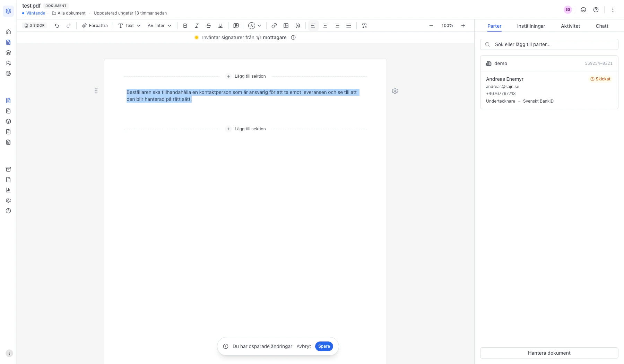The height and width of the screenshot is (364, 624).
Task: Click the Sök eller lägg till parter field
Action: pyautogui.click(x=549, y=44)
